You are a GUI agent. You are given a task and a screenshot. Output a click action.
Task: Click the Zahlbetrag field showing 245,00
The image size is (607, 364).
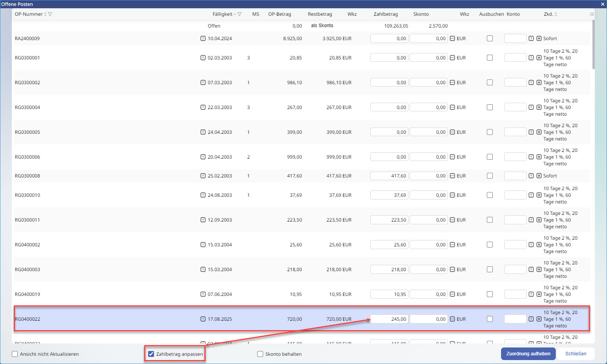389,319
